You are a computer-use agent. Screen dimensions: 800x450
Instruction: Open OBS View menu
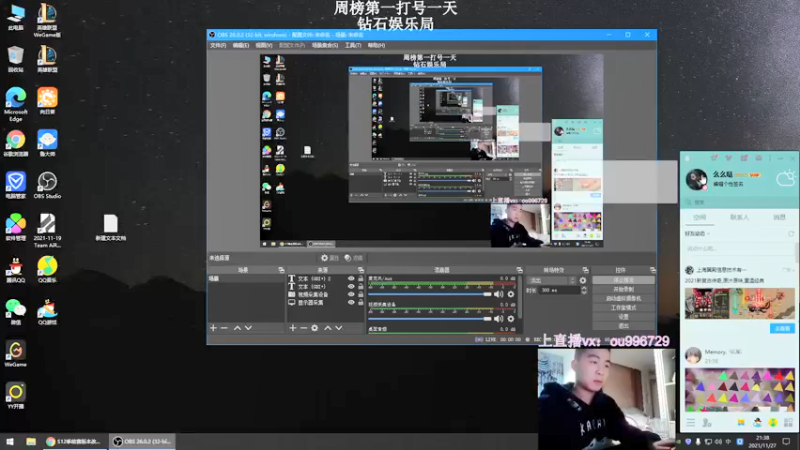tap(264, 45)
